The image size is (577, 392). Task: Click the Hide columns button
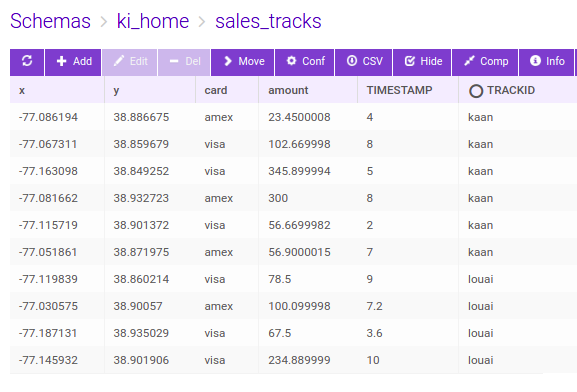[422, 62]
